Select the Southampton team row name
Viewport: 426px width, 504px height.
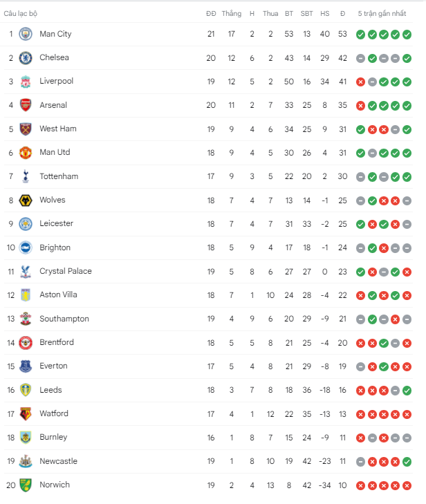[64, 319]
